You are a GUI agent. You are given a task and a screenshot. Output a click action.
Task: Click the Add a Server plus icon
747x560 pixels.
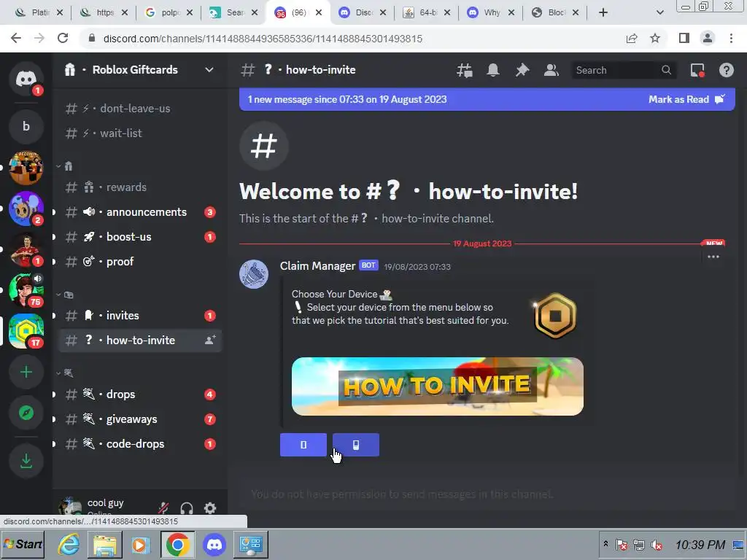coord(26,372)
